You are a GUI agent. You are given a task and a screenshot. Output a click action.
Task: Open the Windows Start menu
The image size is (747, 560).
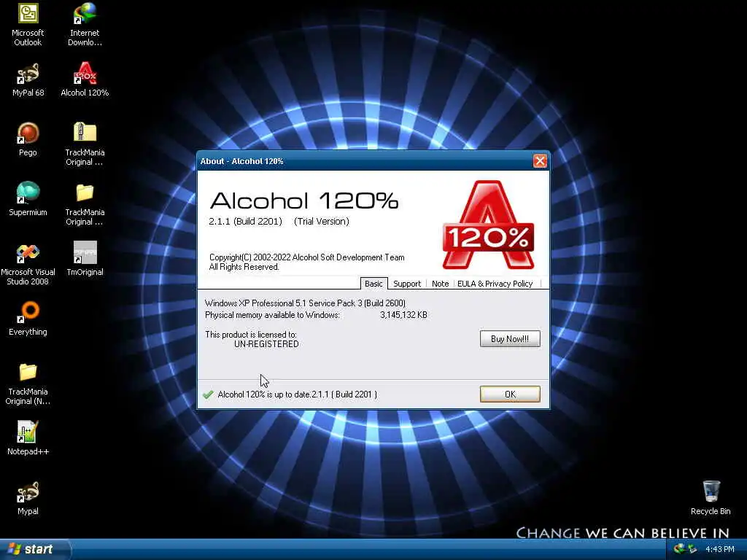[34, 549]
